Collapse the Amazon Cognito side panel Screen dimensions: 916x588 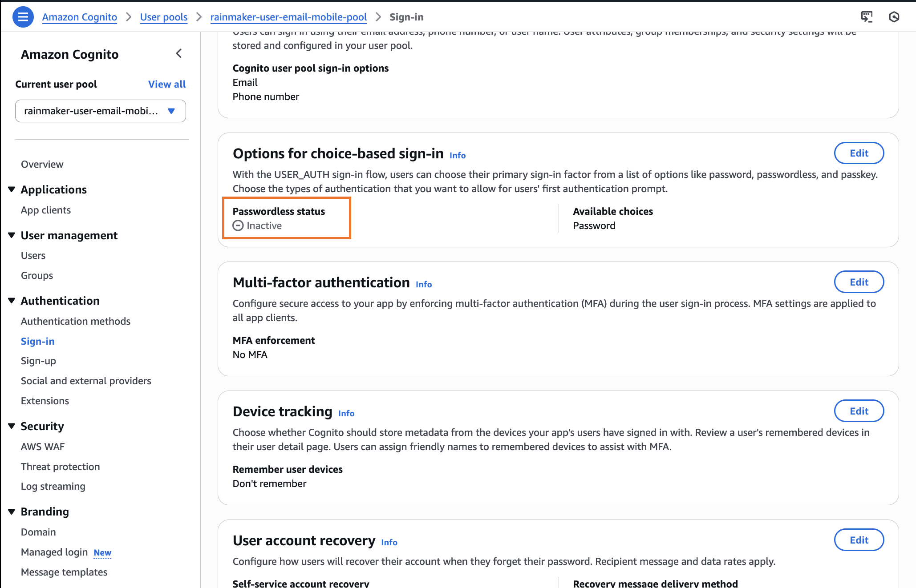tap(179, 53)
